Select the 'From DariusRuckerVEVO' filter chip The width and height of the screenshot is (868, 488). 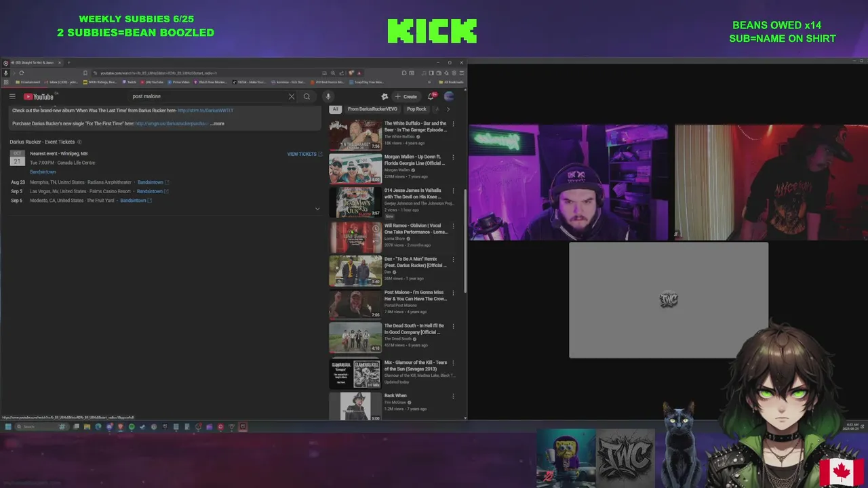click(372, 109)
